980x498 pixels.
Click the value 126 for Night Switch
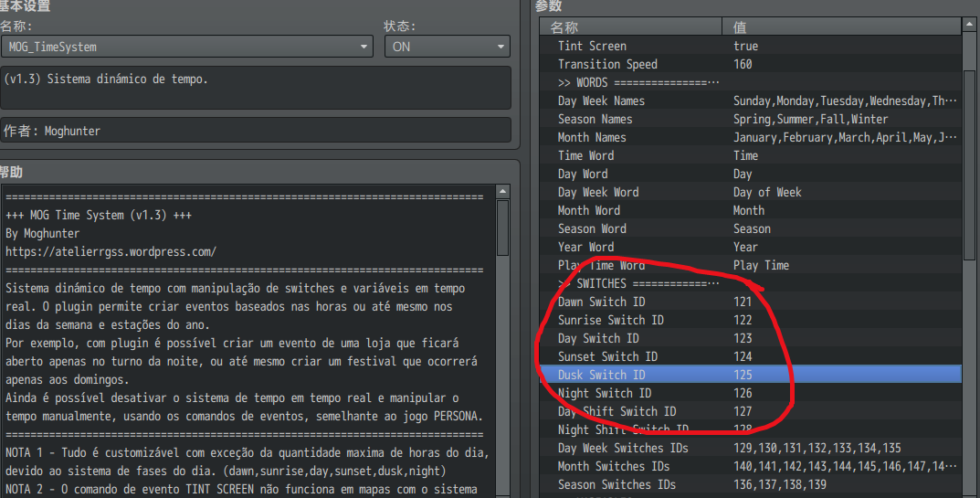[743, 393]
